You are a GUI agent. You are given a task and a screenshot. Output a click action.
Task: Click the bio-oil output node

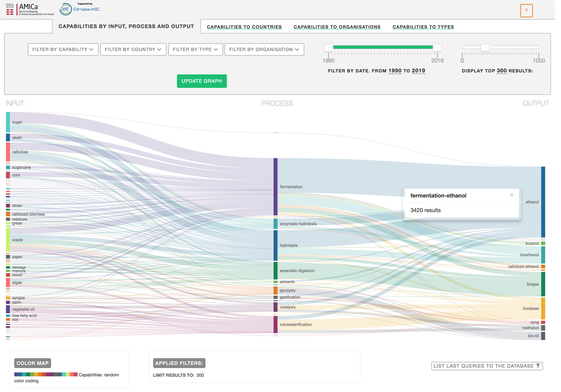click(549, 339)
